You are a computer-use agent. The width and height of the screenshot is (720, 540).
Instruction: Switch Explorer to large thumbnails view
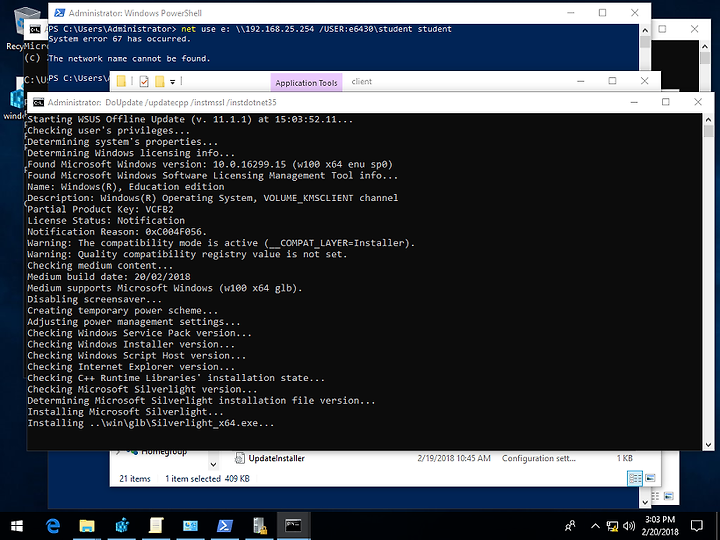pos(650,478)
